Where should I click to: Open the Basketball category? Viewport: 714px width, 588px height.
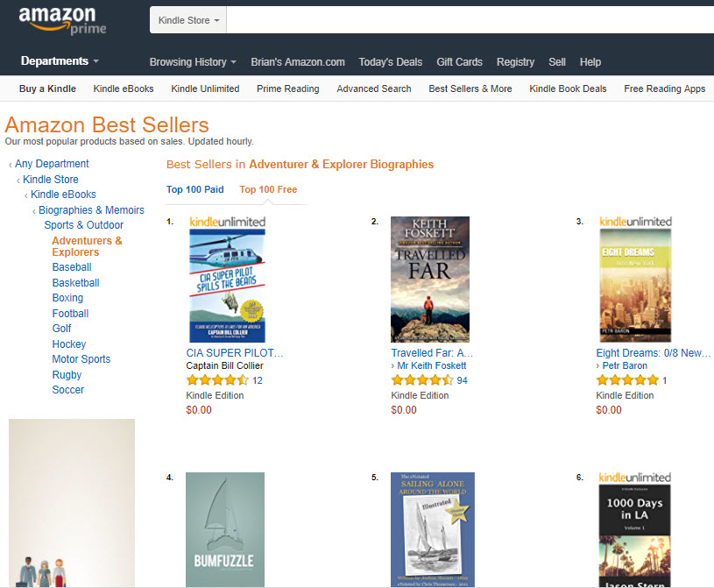click(75, 283)
